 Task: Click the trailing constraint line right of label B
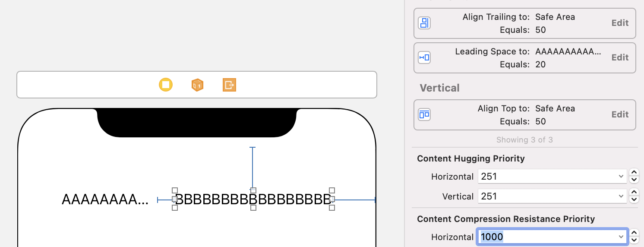[x=355, y=200]
